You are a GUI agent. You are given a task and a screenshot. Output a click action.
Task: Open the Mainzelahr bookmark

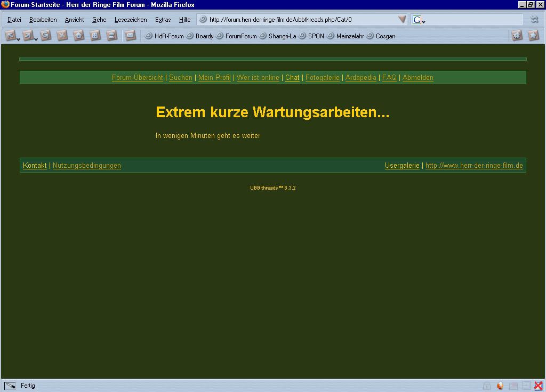point(346,36)
